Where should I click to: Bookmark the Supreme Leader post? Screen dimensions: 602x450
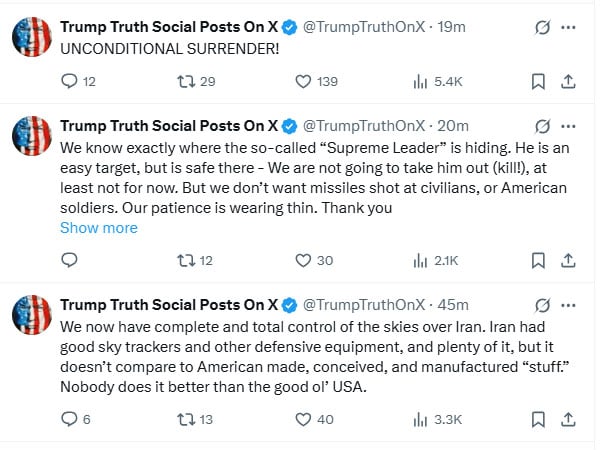(537, 260)
